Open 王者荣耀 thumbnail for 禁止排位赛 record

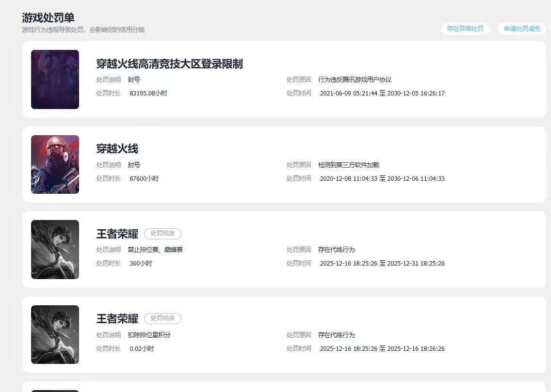(x=55, y=250)
